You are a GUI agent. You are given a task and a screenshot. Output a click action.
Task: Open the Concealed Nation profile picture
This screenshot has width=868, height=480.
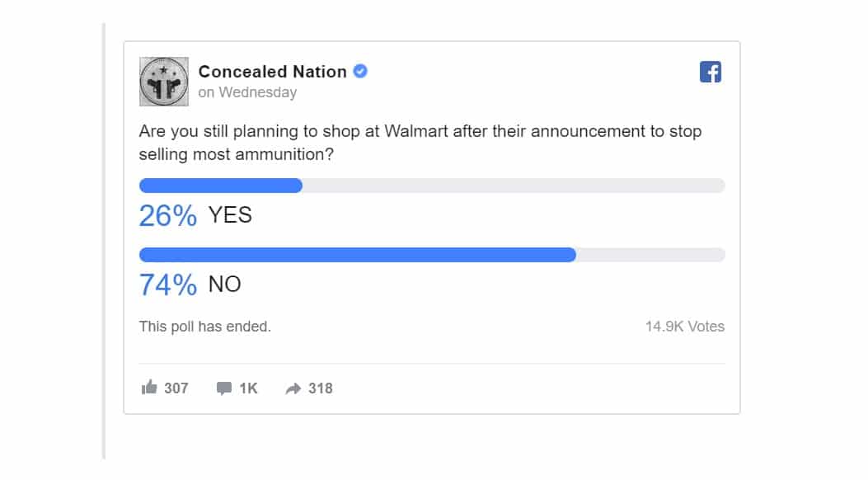pos(163,82)
